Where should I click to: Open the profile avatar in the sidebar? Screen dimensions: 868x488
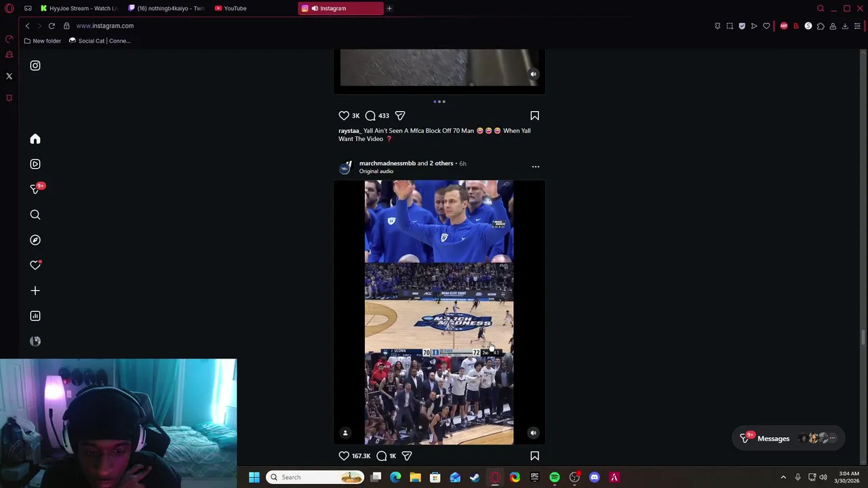[35, 341]
